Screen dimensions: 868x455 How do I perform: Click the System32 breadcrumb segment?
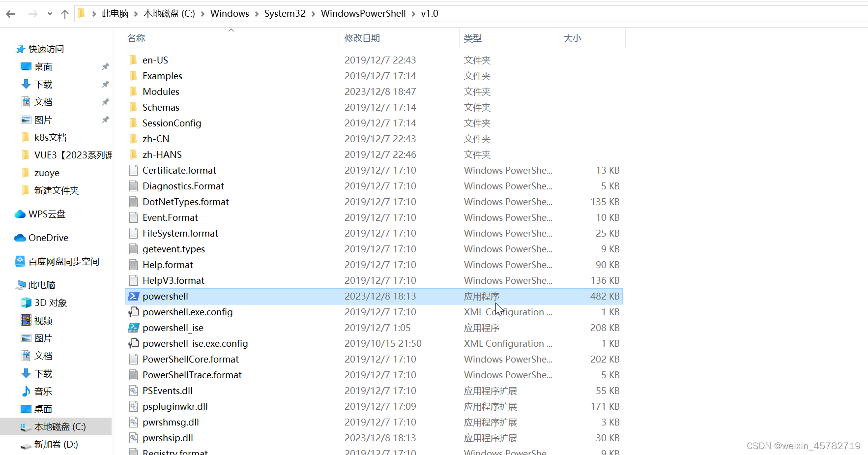[285, 14]
